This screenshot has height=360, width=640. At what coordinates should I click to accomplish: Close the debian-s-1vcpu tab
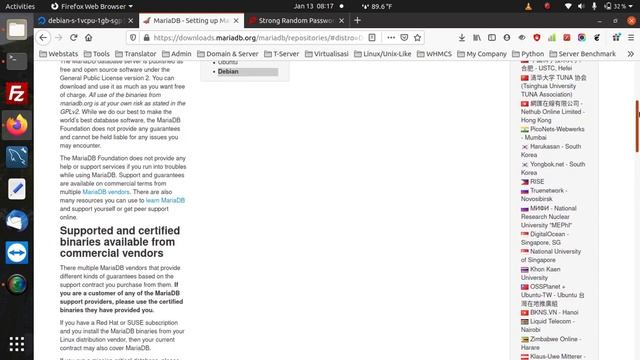tap(131, 20)
